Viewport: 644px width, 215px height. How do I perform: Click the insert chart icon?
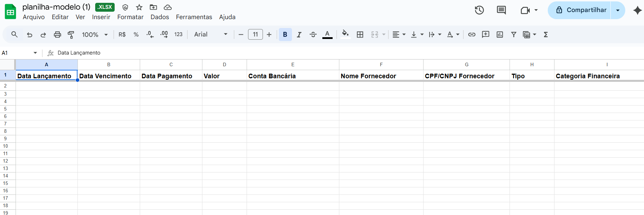click(500, 34)
